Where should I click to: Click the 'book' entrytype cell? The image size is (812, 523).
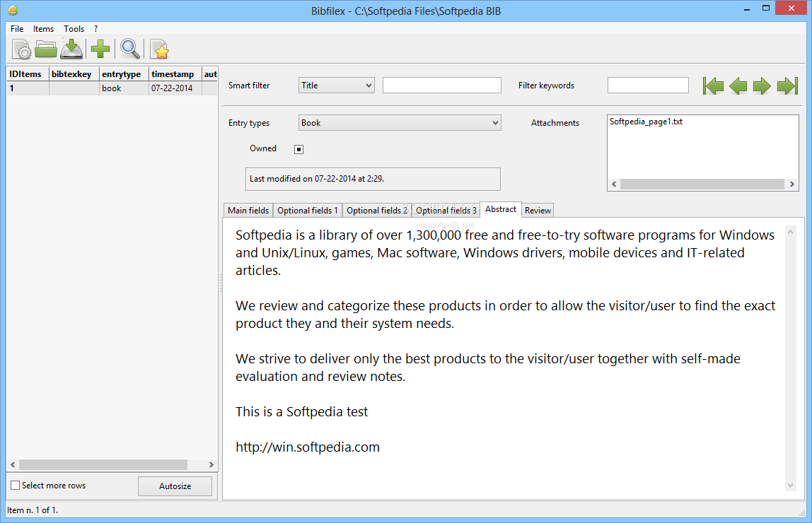click(124, 88)
